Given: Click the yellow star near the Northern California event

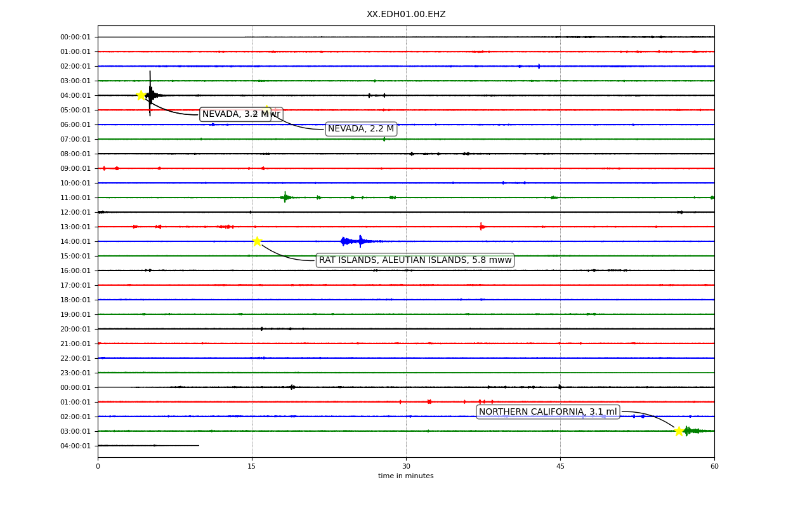Looking at the screenshot, I should coord(679,431).
